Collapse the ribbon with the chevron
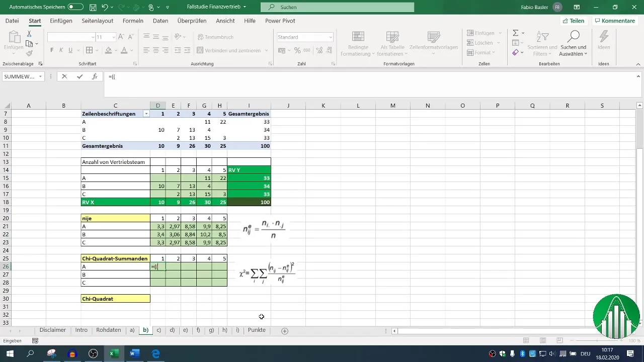 click(x=638, y=64)
